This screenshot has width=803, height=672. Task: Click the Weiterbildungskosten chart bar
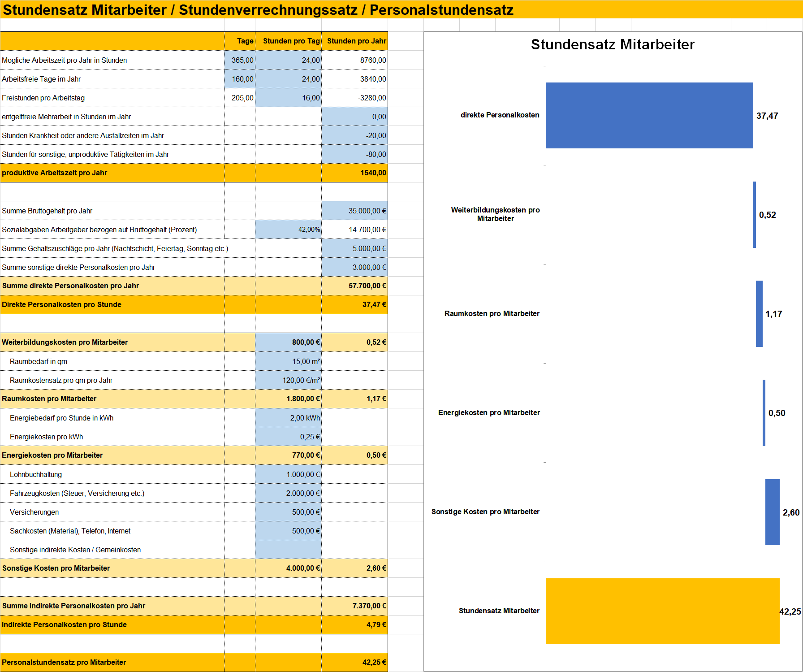point(755,215)
